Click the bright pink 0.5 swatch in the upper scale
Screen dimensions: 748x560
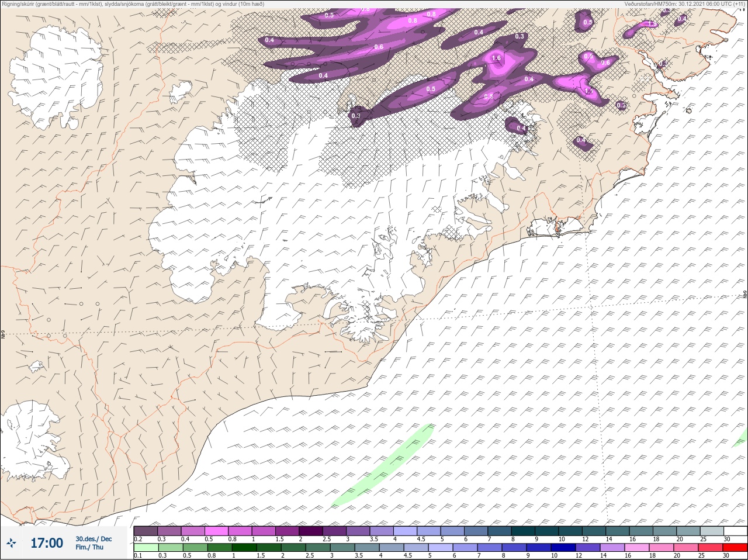click(216, 531)
